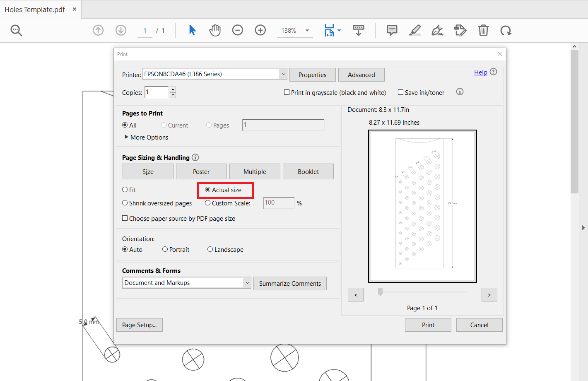
Task: Select the arrow Selection tool
Action: tap(192, 30)
